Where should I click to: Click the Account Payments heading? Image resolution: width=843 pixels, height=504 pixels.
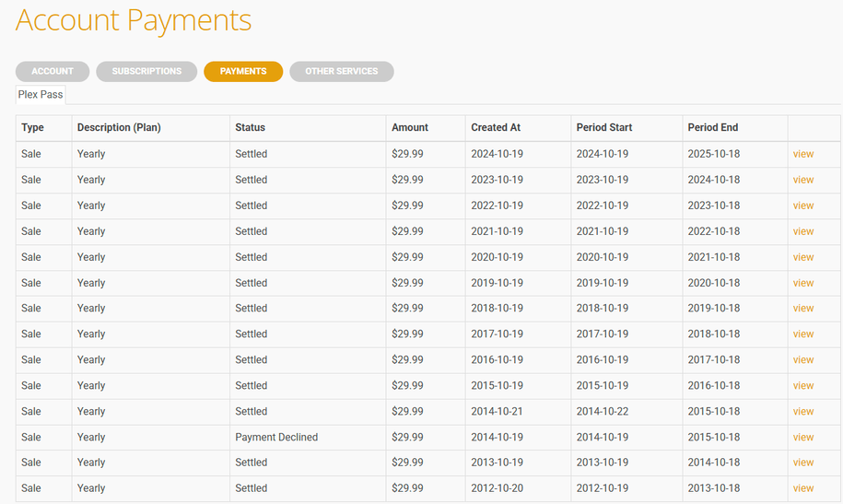134,20
